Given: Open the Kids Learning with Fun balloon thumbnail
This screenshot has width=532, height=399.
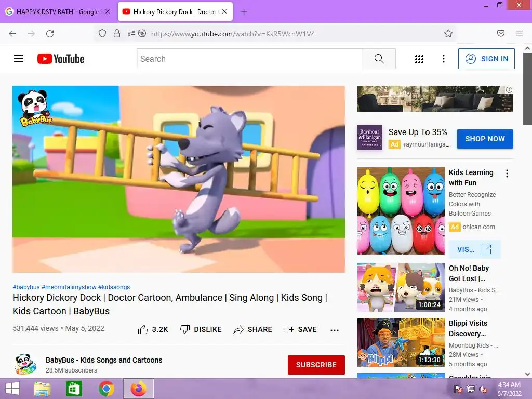Looking at the screenshot, I should (x=401, y=211).
